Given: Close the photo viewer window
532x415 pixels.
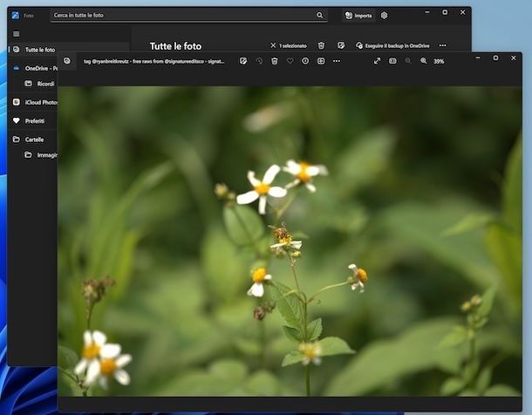Looking at the screenshot, I should pos(514,58).
